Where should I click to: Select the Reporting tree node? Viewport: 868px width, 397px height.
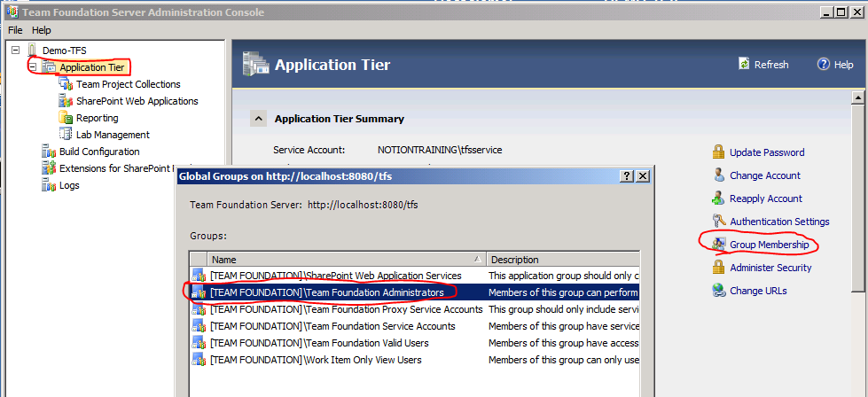pos(98,118)
